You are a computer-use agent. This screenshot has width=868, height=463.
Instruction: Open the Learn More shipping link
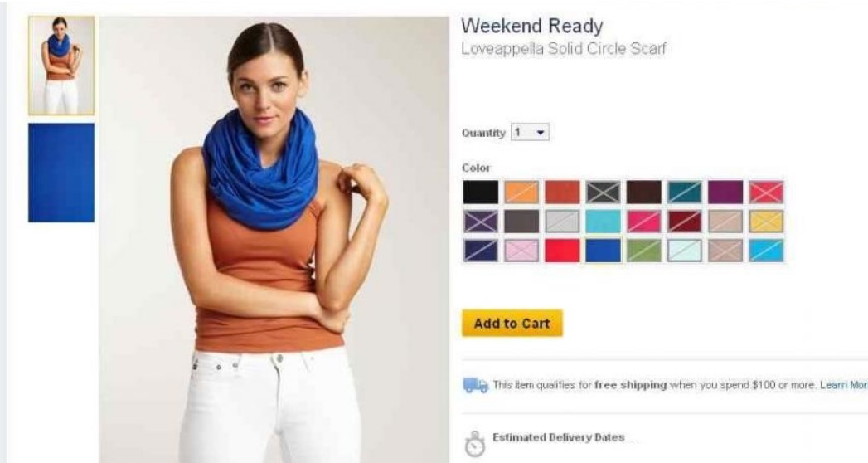point(844,385)
